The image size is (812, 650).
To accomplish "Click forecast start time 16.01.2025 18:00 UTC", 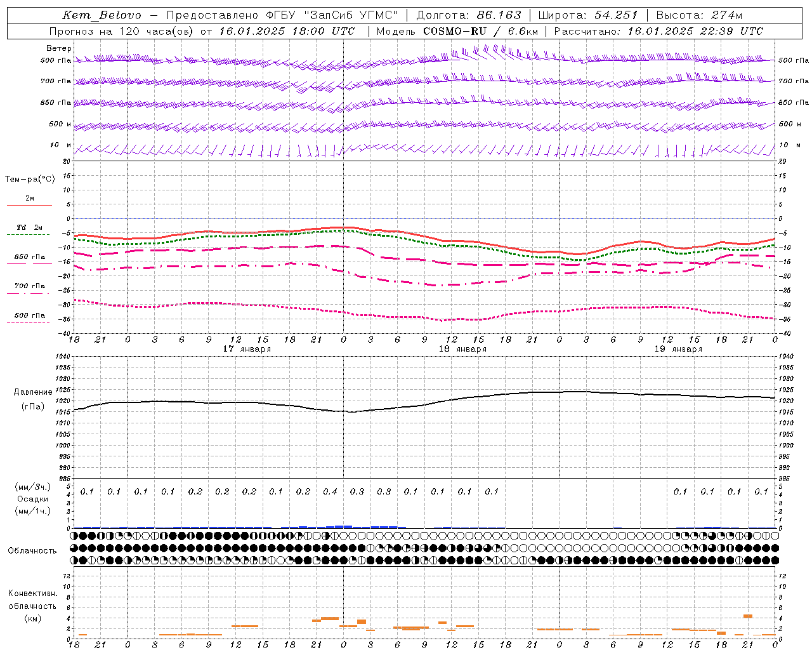I will click(x=287, y=31).
